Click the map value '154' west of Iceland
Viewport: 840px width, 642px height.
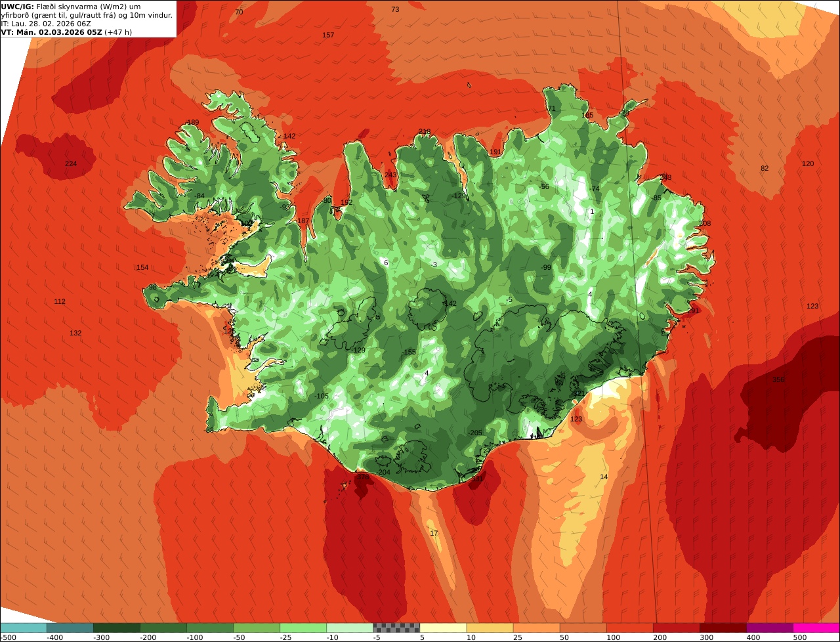(142, 268)
